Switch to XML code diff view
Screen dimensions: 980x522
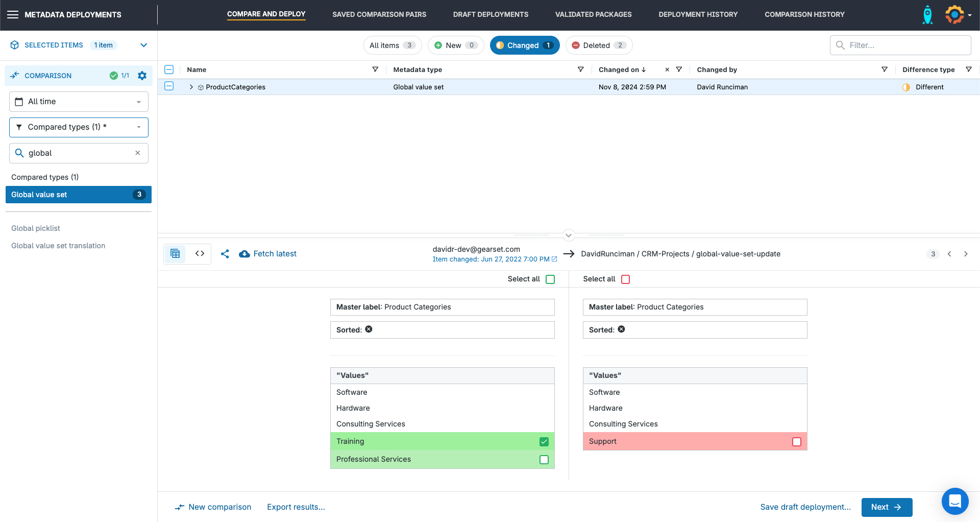click(199, 253)
